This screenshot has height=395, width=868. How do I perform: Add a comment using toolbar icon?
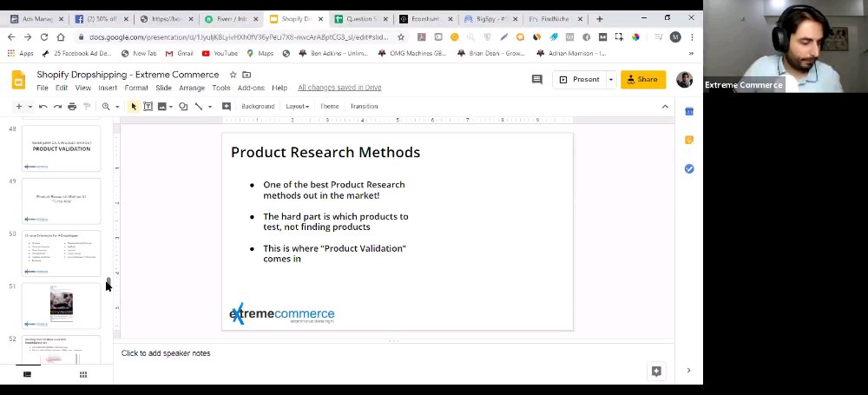226,107
